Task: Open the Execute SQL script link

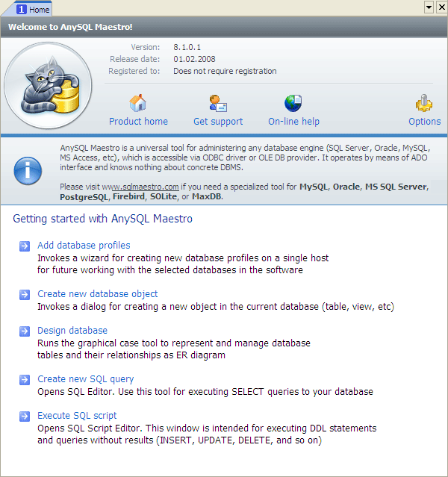Action: tap(77, 416)
